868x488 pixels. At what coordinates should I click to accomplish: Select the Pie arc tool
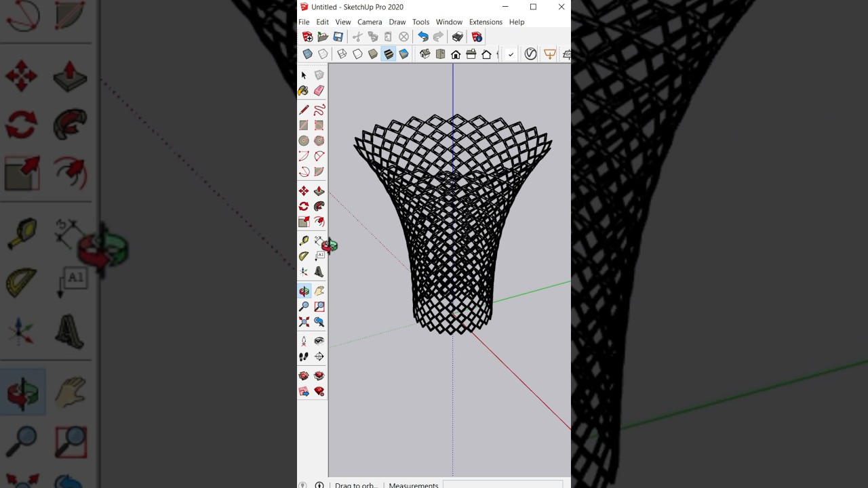coord(319,172)
